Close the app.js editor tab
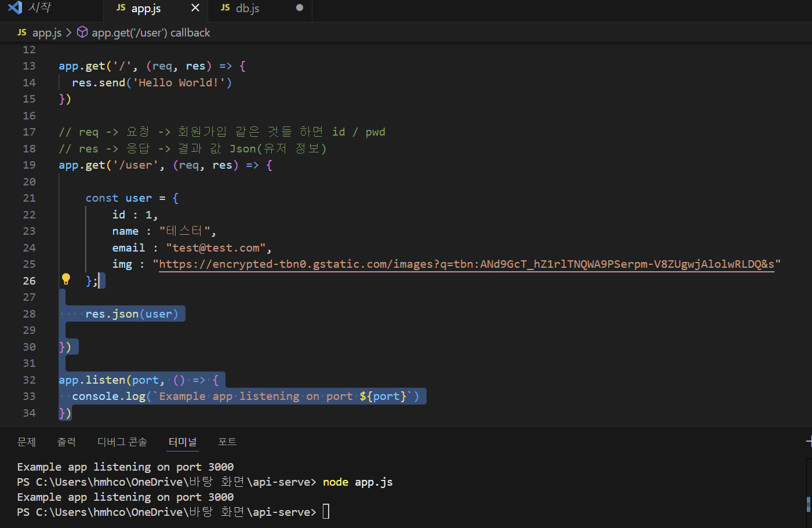The image size is (812, 528). [195, 8]
